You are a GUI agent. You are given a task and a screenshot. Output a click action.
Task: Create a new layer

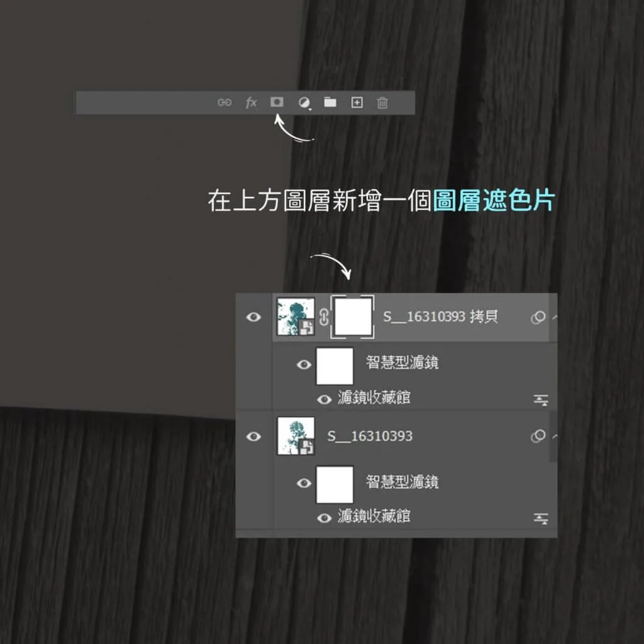coord(357,103)
